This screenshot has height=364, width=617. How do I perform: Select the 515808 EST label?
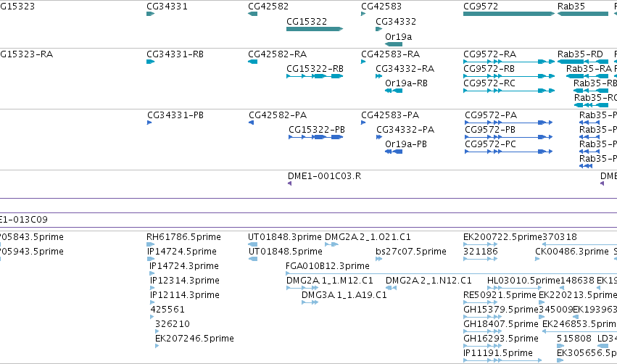(x=574, y=339)
